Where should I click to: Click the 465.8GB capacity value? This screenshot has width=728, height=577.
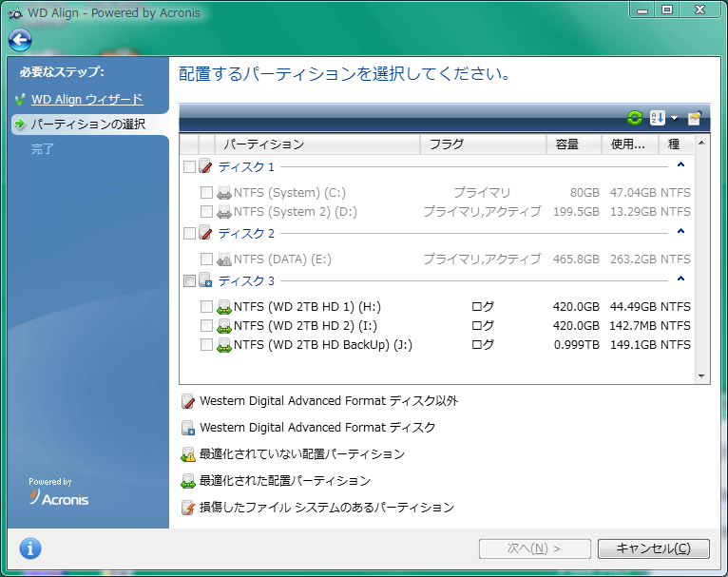pyautogui.click(x=576, y=259)
